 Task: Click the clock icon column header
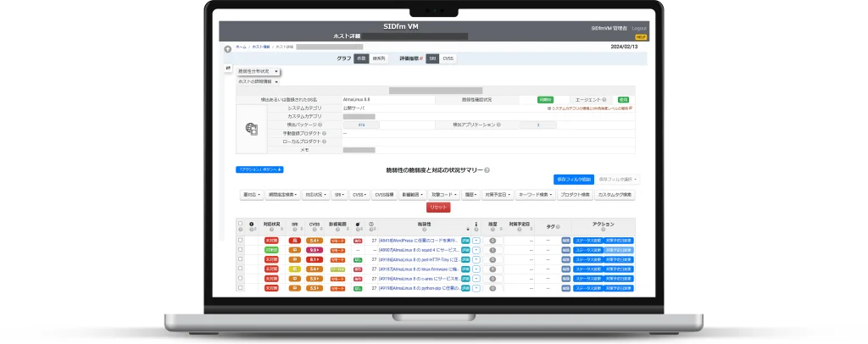[x=371, y=225]
